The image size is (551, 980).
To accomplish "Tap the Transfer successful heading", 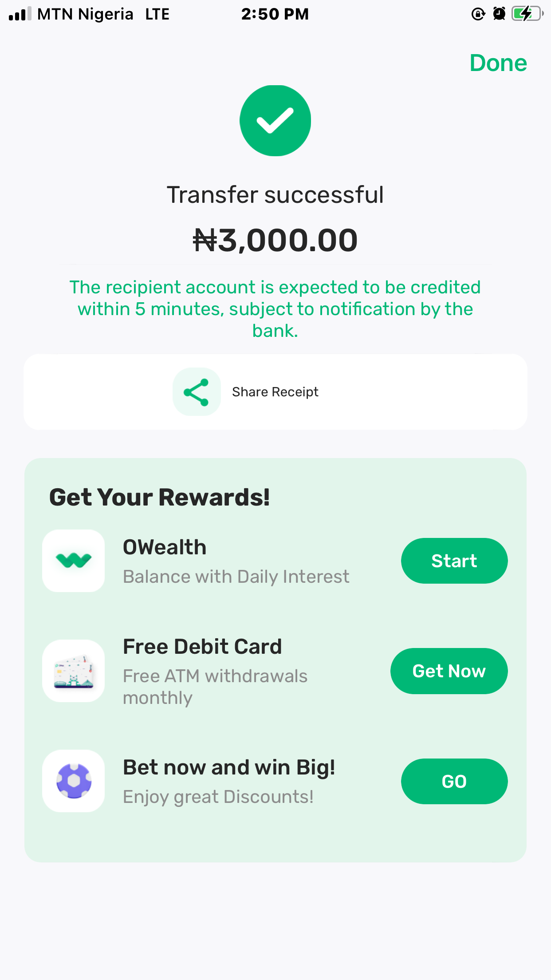I will coord(275,195).
